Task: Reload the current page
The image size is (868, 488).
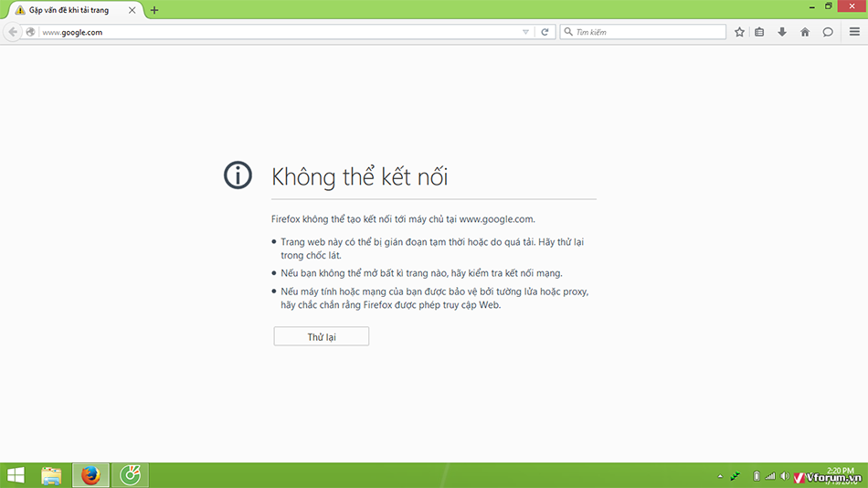Action: tap(545, 32)
